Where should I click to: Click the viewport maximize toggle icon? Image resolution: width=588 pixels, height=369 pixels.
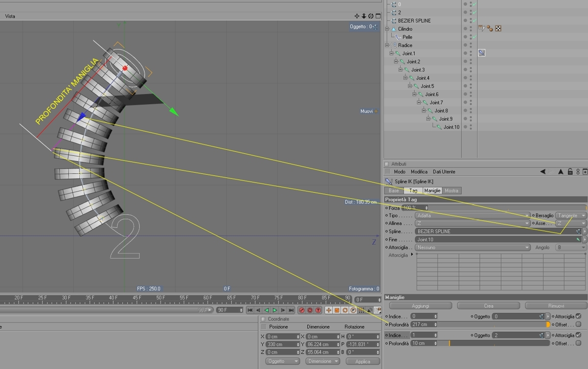[378, 16]
